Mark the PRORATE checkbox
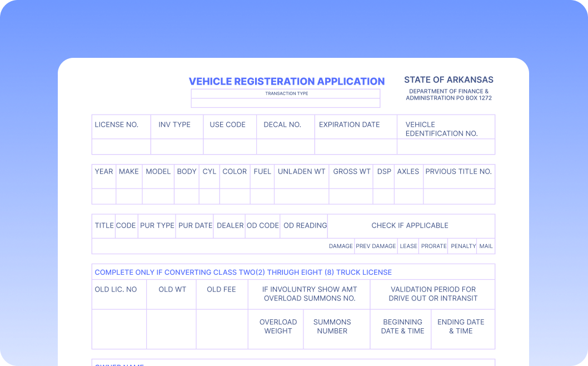Screen dimensions: 588x366 (433, 246)
